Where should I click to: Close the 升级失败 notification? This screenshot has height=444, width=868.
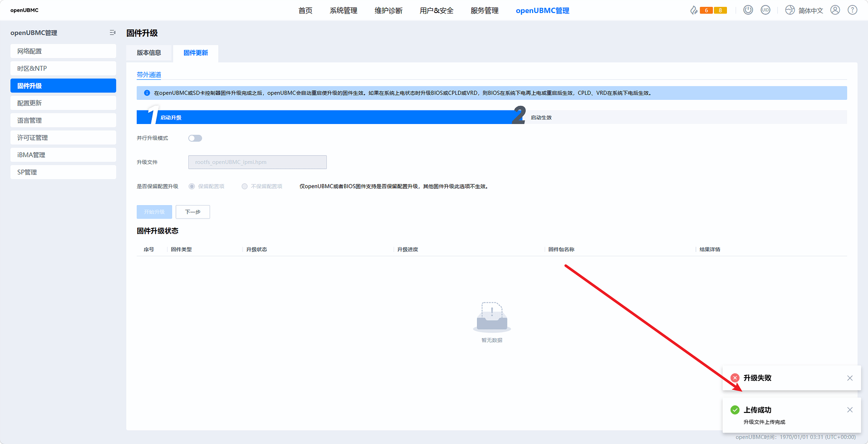[x=850, y=378]
